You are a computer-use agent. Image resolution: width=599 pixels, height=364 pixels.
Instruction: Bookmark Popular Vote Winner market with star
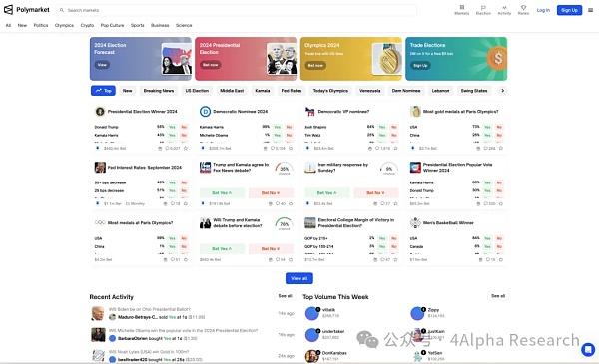point(501,204)
